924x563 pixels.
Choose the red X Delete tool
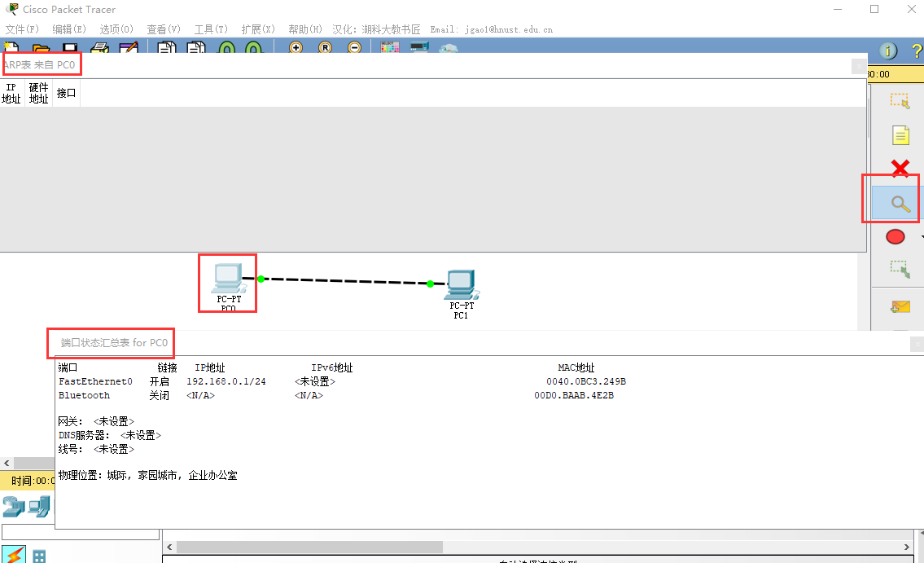point(900,168)
